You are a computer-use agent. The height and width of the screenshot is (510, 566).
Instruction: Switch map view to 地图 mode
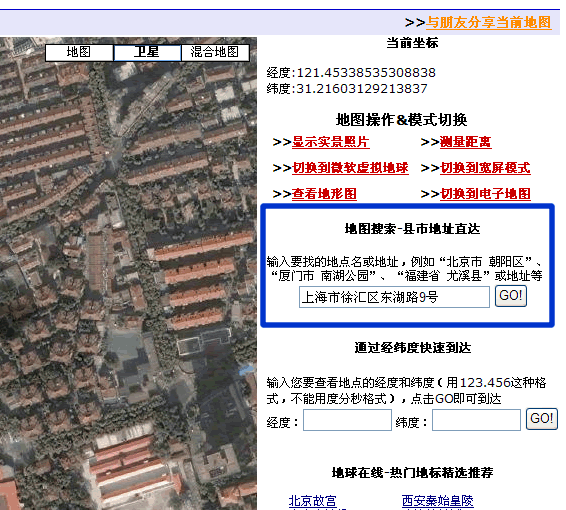(x=79, y=52)
